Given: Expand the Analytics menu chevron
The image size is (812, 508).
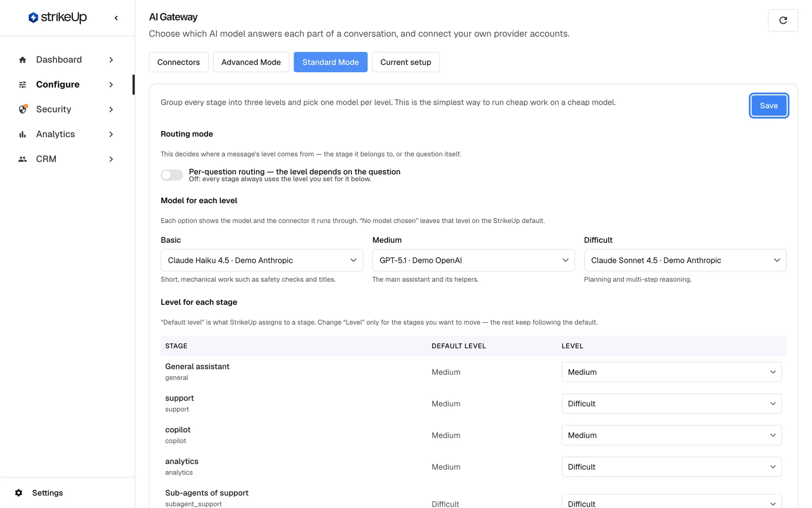Looking at the screenshot, I should click(111, 134).
